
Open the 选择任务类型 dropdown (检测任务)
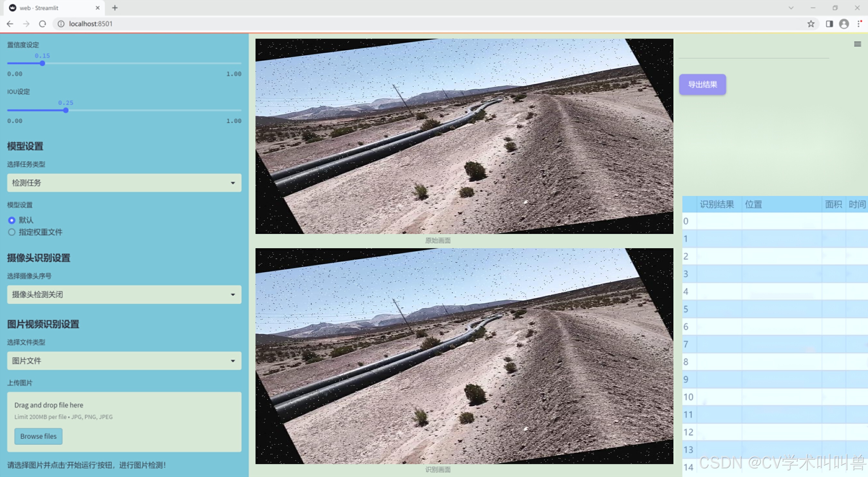coord(124,183)
